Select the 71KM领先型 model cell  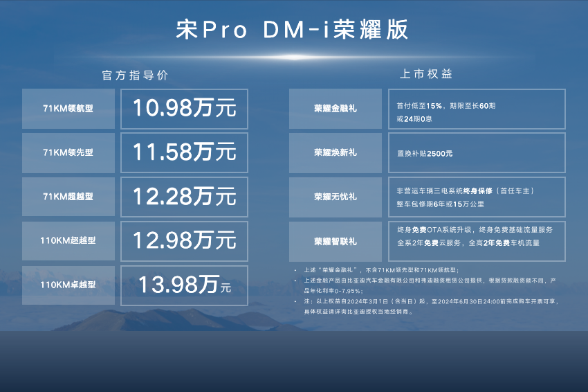(x=68, y=153)
